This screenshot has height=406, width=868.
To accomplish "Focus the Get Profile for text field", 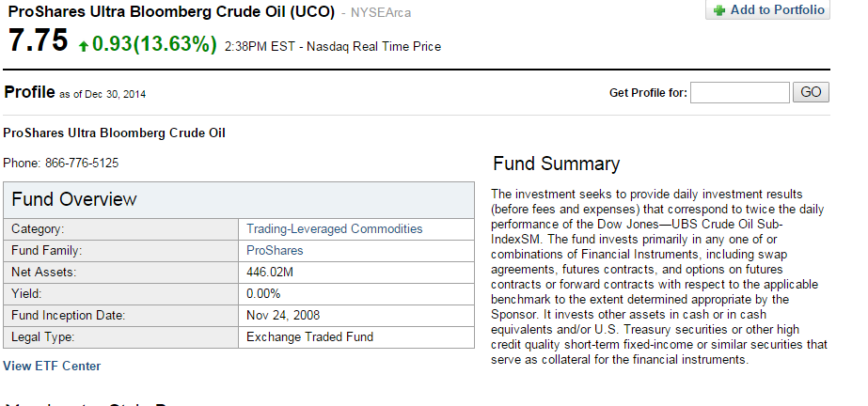I will 739,92.
